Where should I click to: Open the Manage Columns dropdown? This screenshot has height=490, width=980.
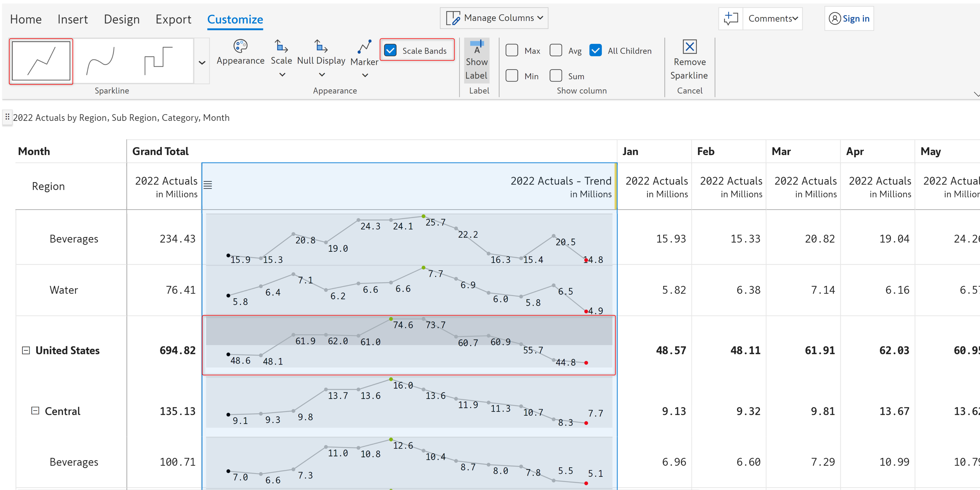(x=494, y=18)
